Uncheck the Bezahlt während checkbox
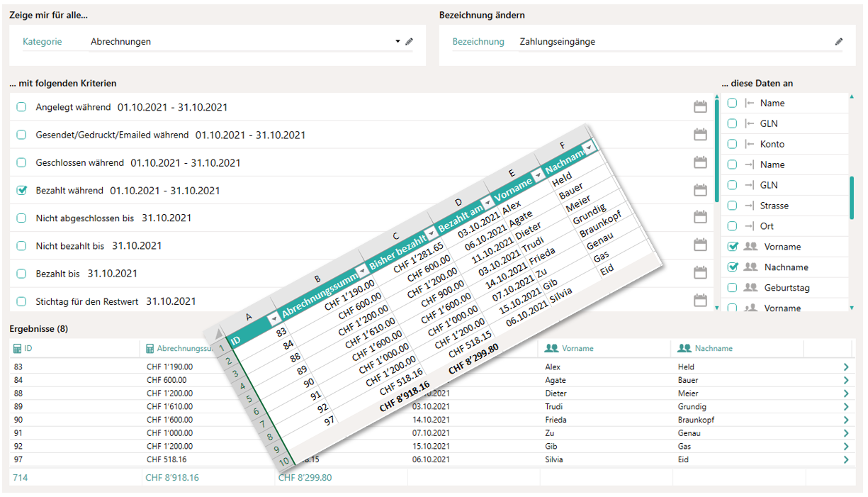 click(x=21, y=190)
